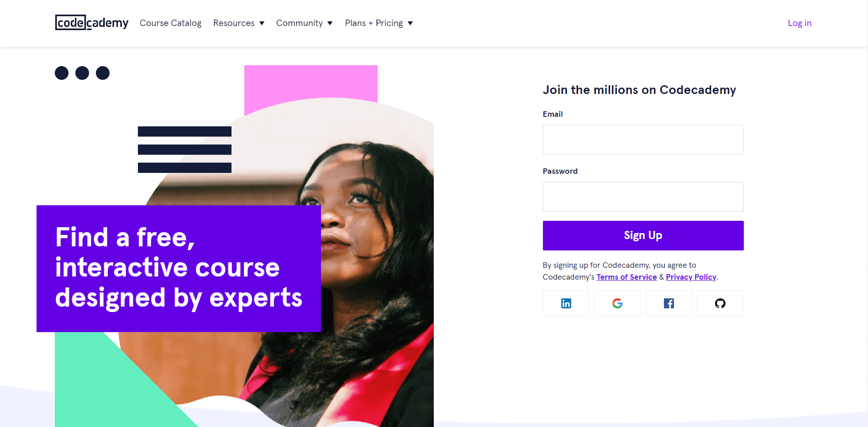Sign up using the Google icon
868x427 pixels.
click(617, 303)
